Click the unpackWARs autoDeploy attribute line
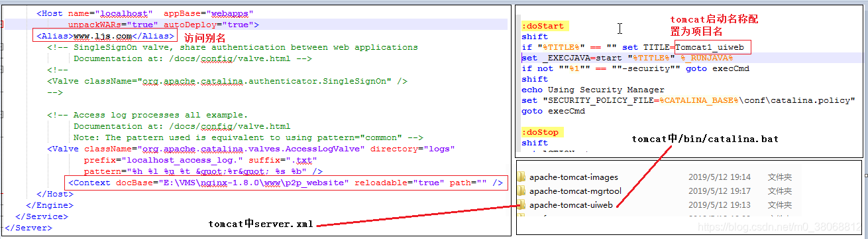868x239 pixels. click(x=164, y=25)
